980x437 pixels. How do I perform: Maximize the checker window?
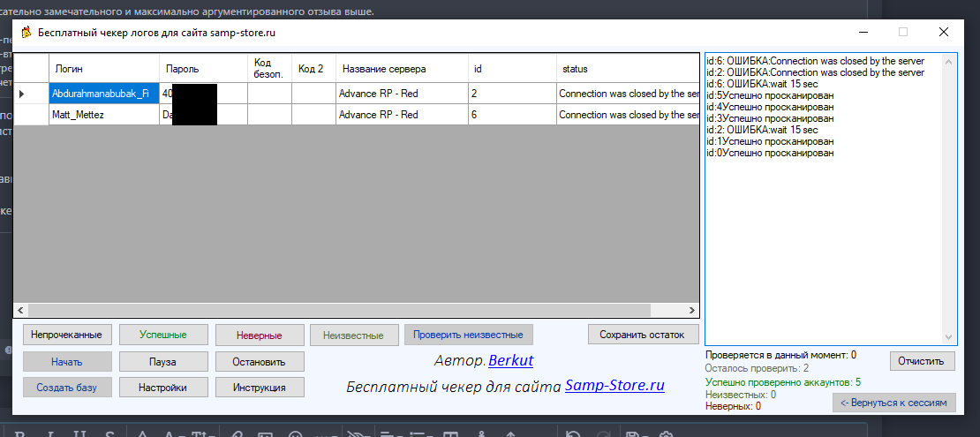(903, 33)
